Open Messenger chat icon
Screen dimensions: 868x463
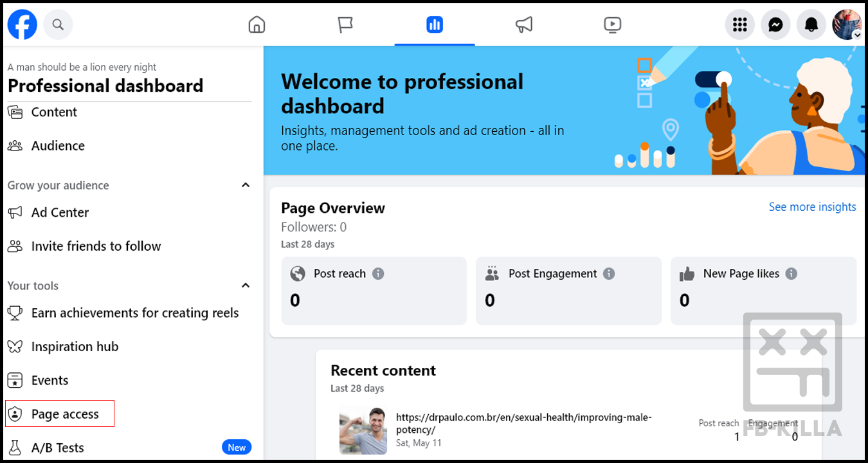pos(775,25)
